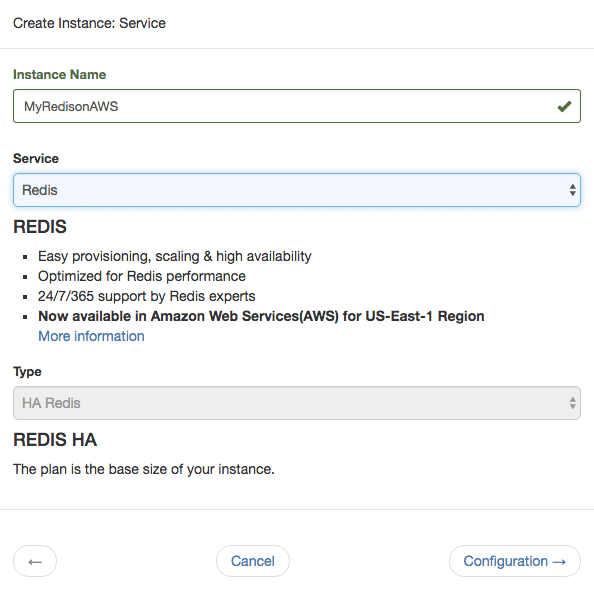
Task: Click the Type dropdown up-down arrows
Action: point(572,403)
